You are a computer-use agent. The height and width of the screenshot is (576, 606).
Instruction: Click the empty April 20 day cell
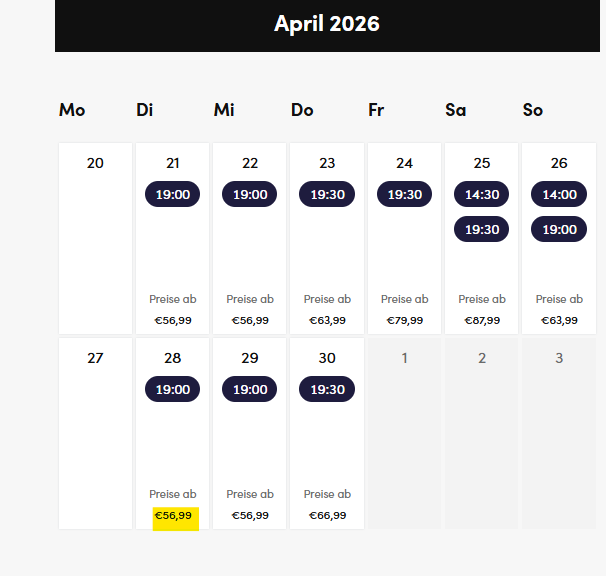(x=95, y=238)
